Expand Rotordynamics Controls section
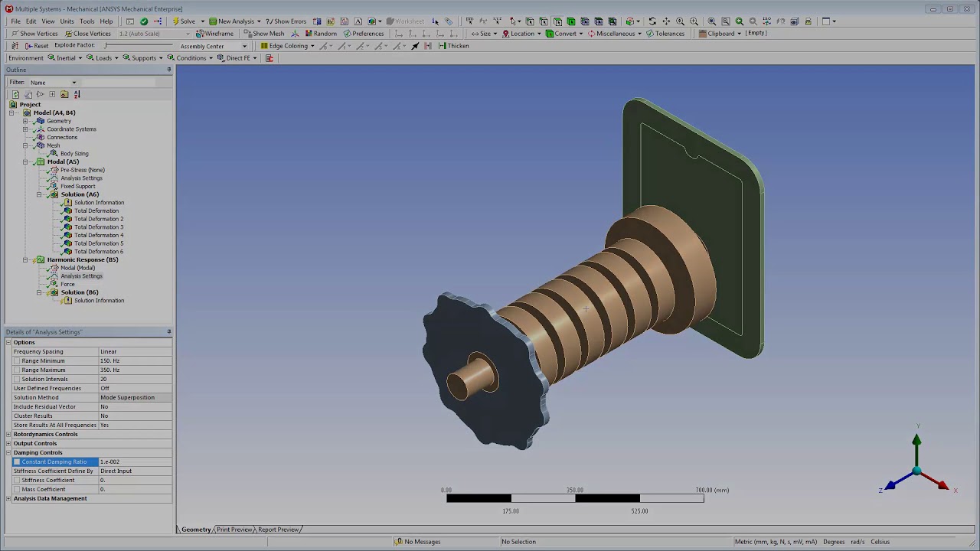980x551 pixels. point(8,435)
